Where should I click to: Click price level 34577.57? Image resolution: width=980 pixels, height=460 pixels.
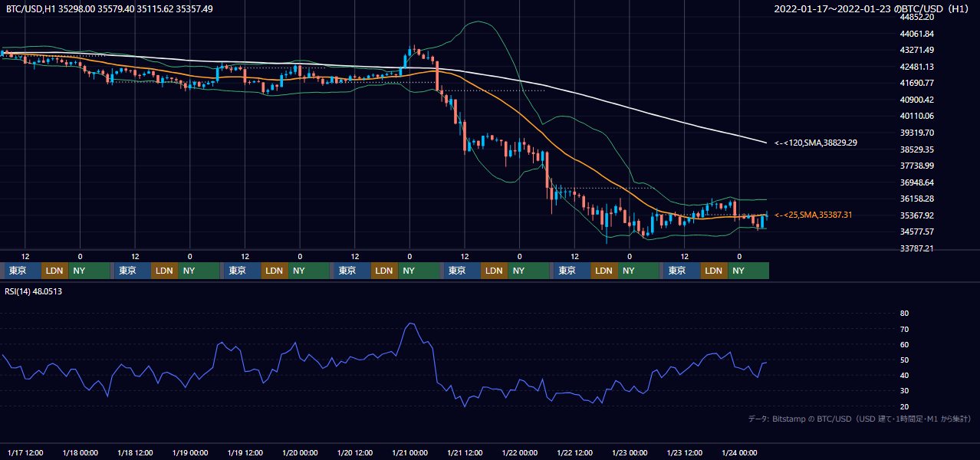pos(916,232)
